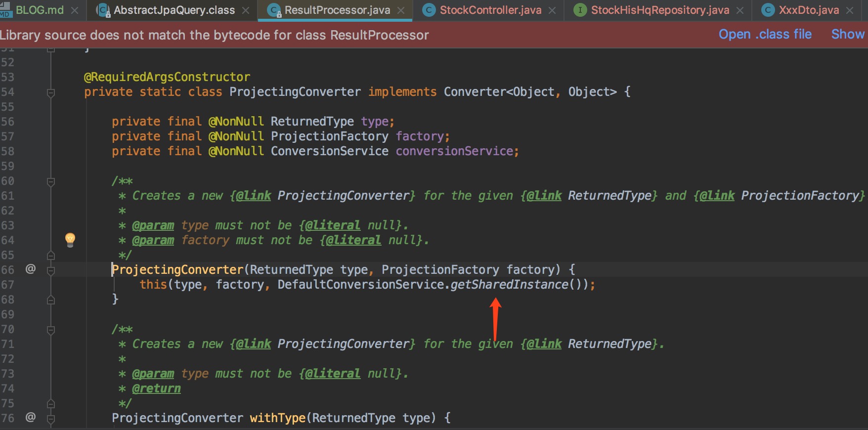
Task: Click the class icon on XxxDto.java tab
Action: pyautogui.click(x=768, y=10)
